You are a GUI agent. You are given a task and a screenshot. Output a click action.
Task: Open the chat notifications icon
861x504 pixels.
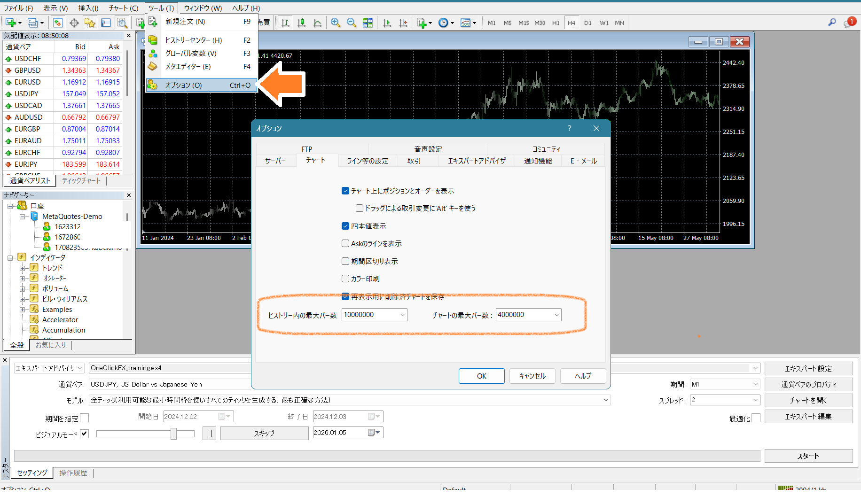pyautogui.click(x=849, y=22)
